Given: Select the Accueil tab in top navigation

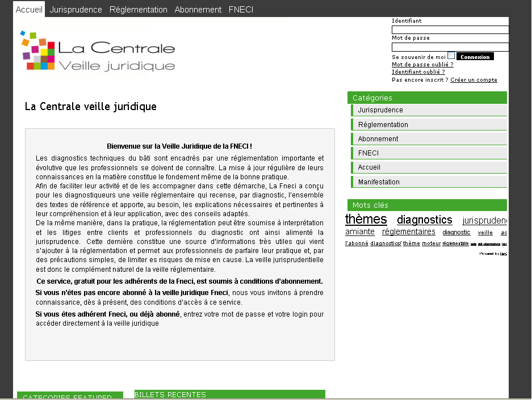Looking at the screenshot, I should coord(29,10).
